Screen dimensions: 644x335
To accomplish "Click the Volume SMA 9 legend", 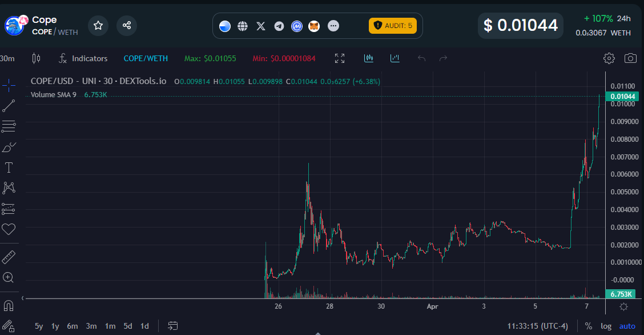I will [x=54, y=94].
